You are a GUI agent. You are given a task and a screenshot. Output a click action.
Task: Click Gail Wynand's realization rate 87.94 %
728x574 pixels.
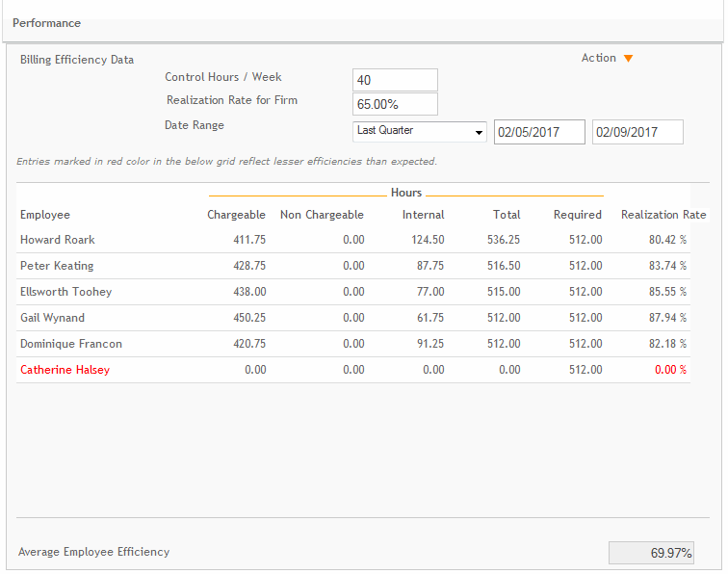[x=667, y=318]
